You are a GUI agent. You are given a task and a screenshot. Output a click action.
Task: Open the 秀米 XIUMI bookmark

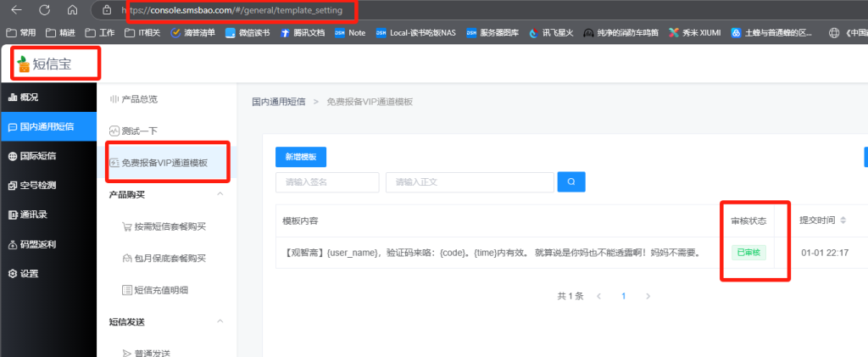695,33
